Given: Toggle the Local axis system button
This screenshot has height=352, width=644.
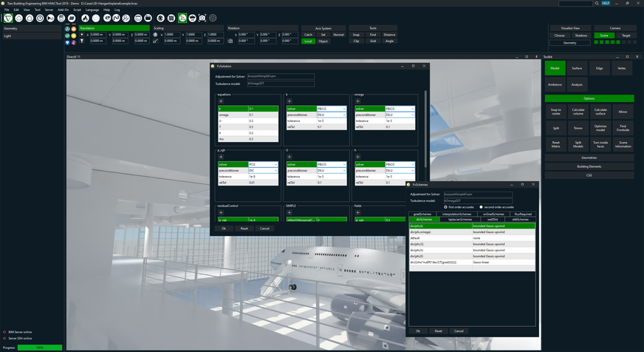Looking at the screenshot, I should tap(308, 41).
